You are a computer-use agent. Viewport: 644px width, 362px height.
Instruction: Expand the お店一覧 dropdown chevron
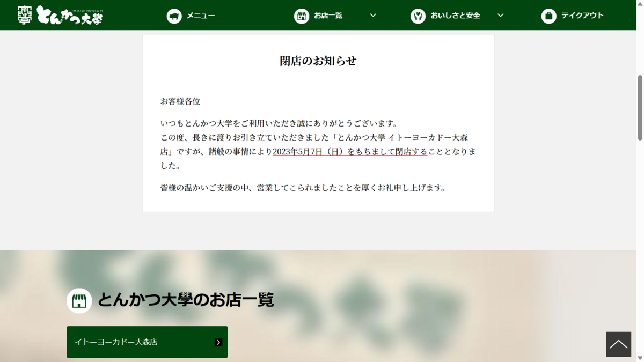click(373, 16)
